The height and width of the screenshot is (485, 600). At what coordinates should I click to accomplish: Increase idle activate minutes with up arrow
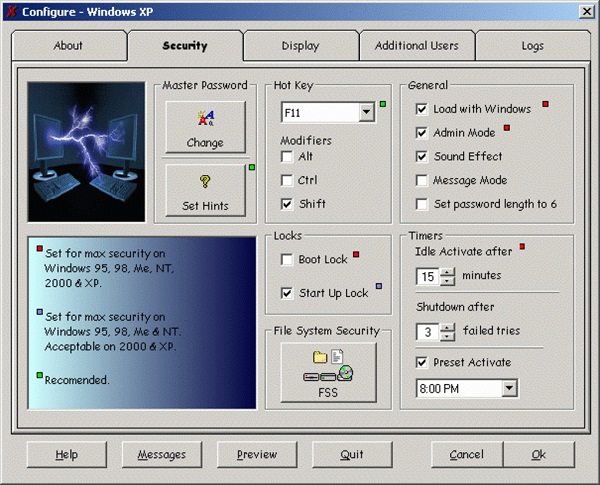coord(447,272)
